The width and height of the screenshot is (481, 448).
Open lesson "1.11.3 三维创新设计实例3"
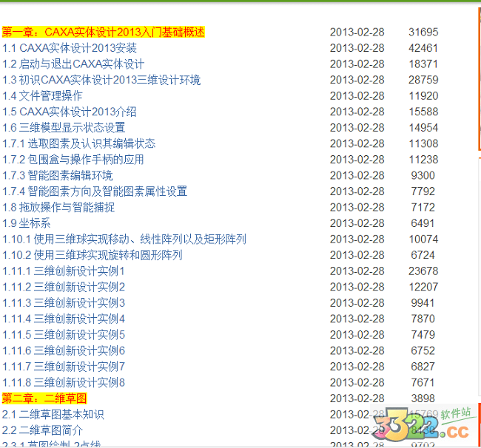[x=64, y=303]
